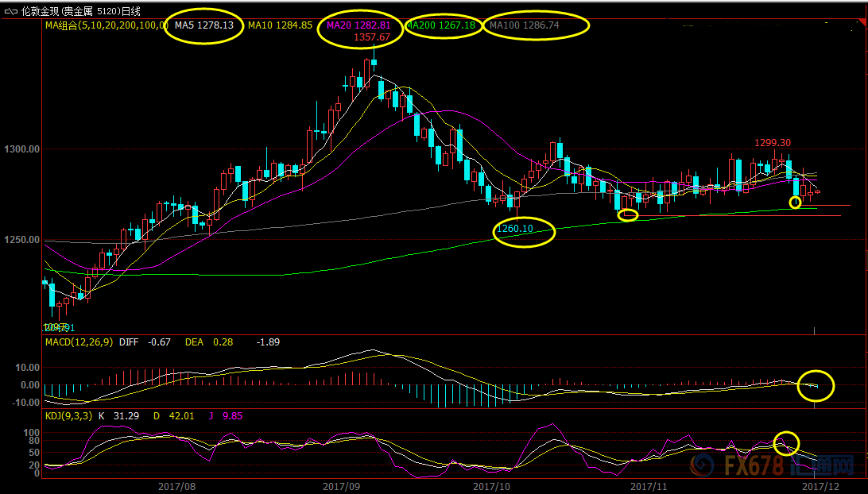Click the 2017/08 date on time axis
This screenshot has height=494, width=868.
click(x=177, y=484)
